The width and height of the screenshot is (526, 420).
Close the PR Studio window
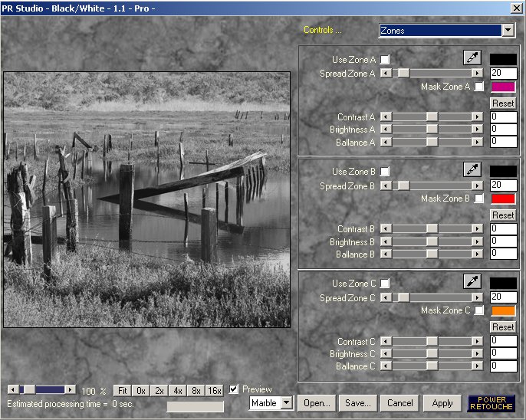click(x=517, y=8)
